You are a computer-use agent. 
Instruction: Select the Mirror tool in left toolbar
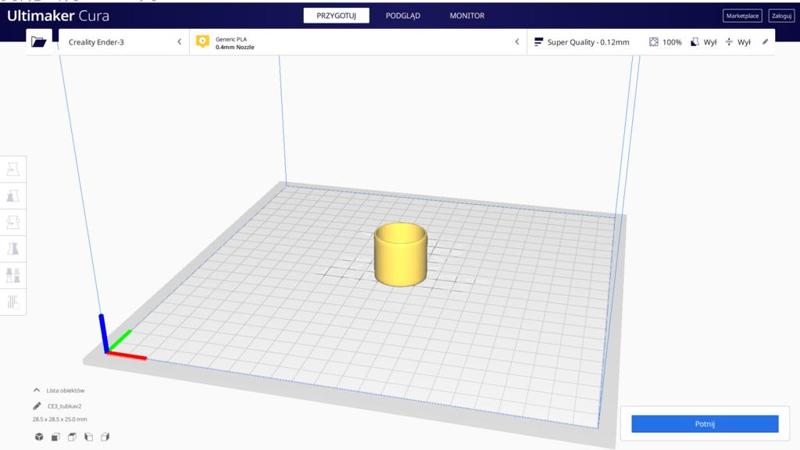click(x=13, y=248)
